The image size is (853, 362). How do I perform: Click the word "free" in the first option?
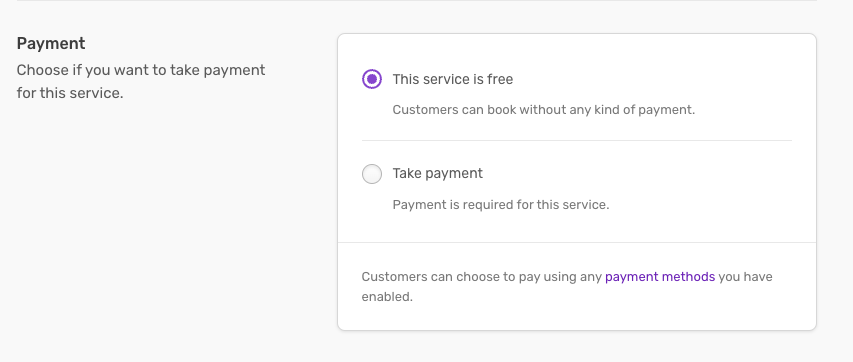pyautogui.click(x=500, y=79)
